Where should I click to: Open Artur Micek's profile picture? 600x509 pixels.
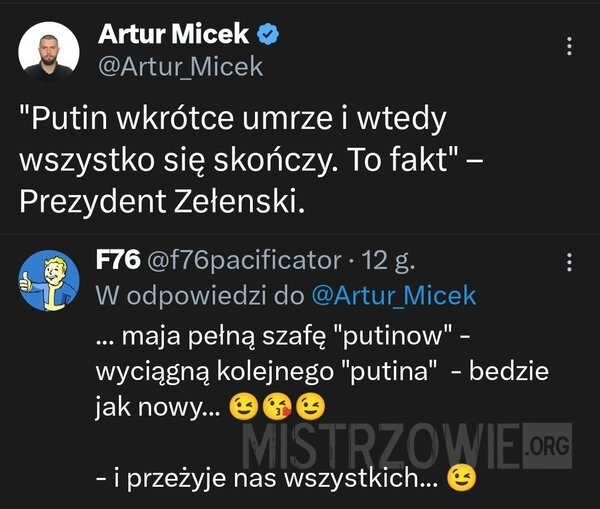point(49,52)
